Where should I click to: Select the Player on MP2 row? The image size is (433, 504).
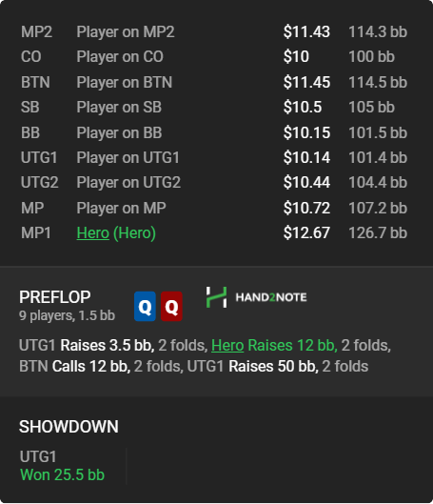[x=214, y=31]
